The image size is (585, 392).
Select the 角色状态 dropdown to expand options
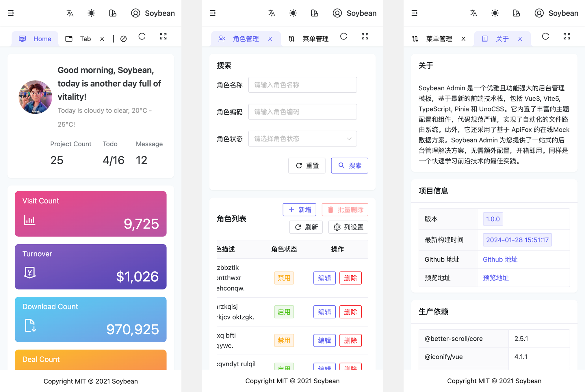pos(302,139)
